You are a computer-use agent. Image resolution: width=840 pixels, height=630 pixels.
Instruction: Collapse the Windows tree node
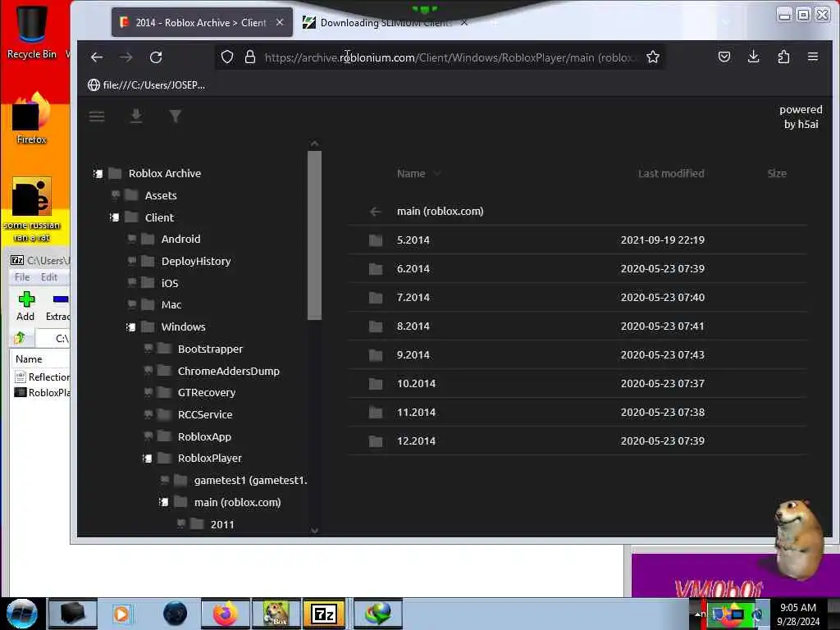click(131, 326)
